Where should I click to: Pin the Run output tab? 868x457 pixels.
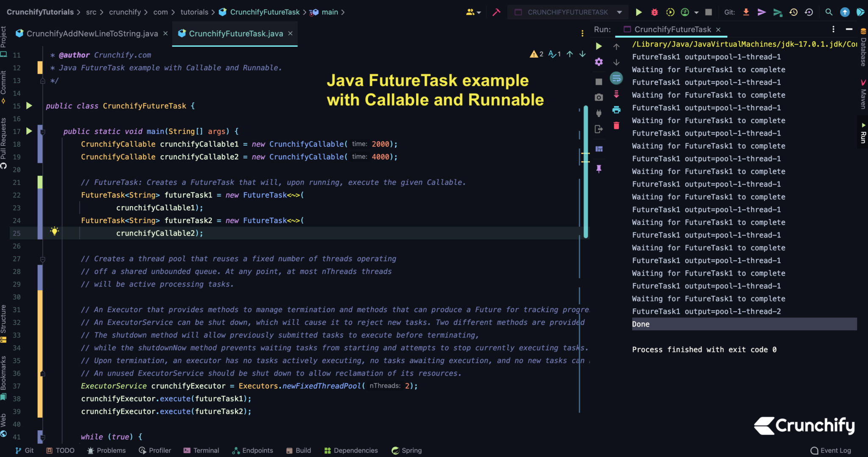(598, 169)
